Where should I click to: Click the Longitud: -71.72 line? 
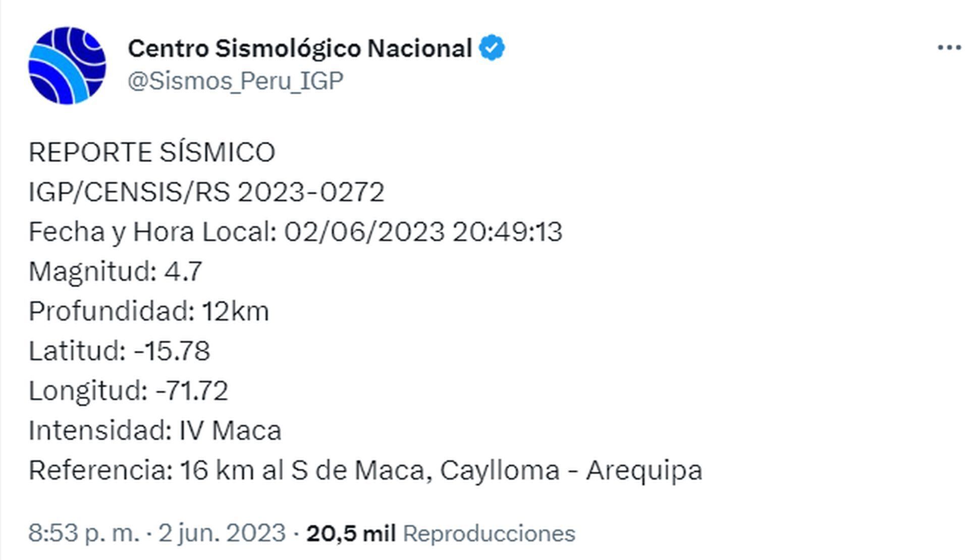[x=128, y=391]
